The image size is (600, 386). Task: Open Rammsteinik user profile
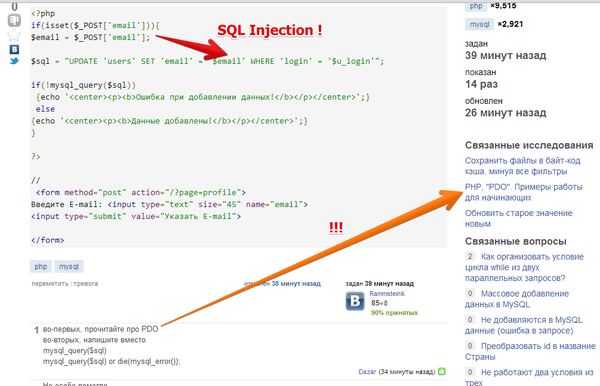pos(387,294)
